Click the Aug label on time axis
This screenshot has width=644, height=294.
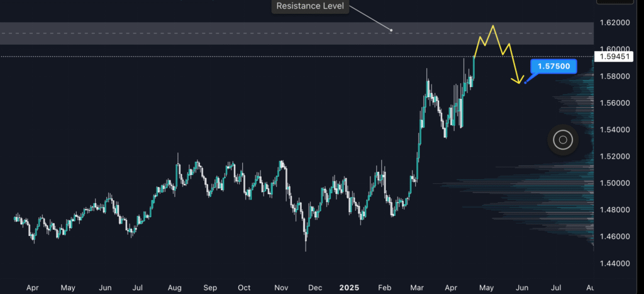point(175,288)
